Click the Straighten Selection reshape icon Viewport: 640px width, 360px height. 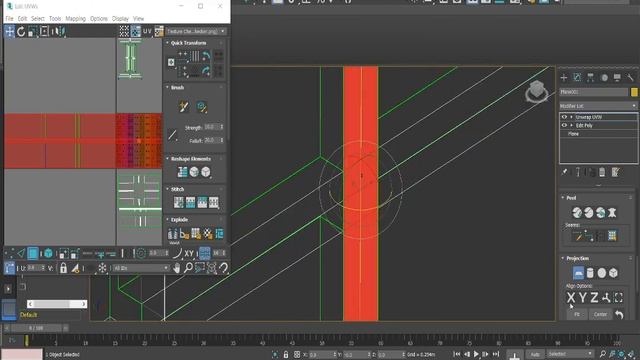[182, 172]
